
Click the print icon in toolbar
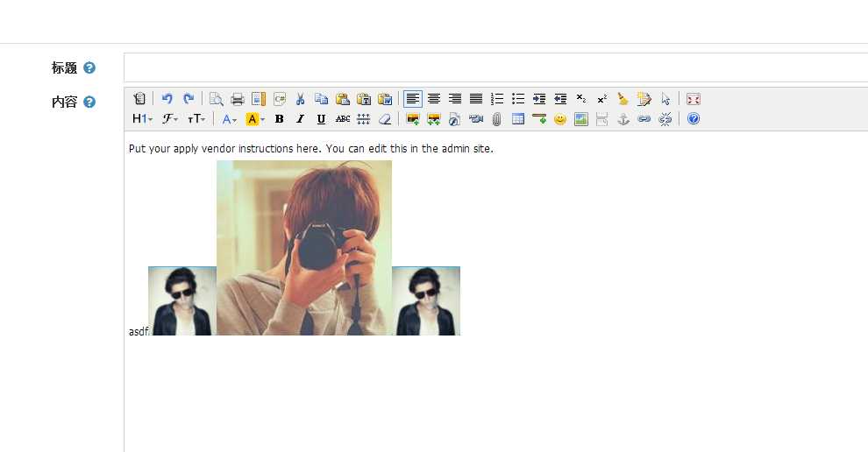238,99
